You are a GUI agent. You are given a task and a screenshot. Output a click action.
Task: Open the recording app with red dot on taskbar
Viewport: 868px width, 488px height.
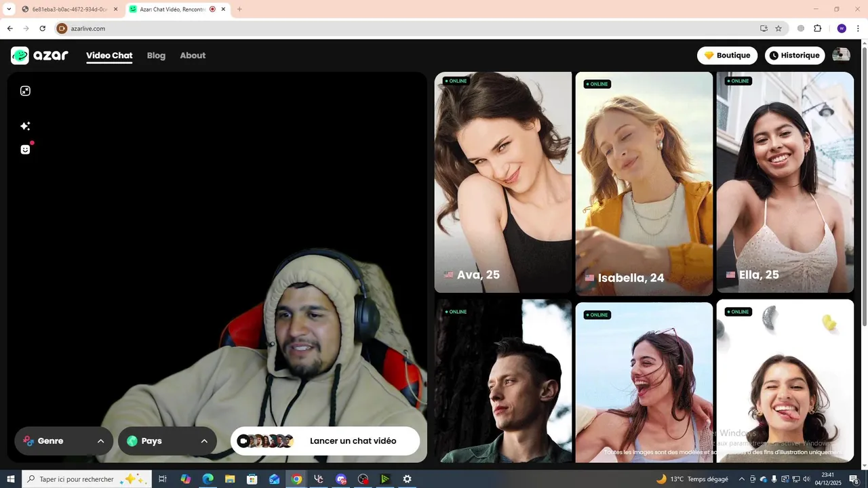tap(363, 479)
